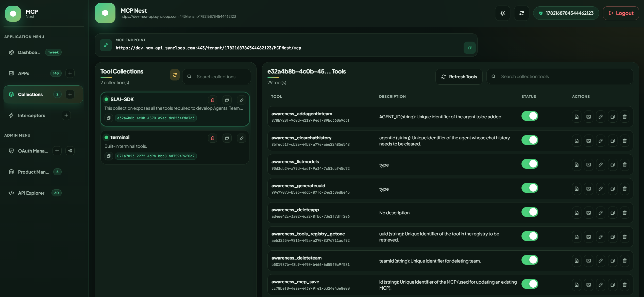Toggle awareness_tools_registry_getone status
Screen dimensions: 644x297
530,236
